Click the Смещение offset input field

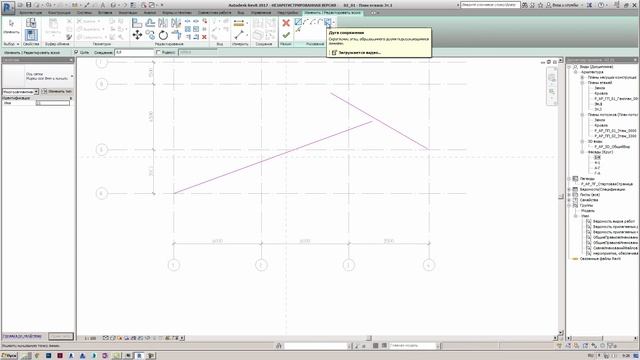(x=134, y=52)
